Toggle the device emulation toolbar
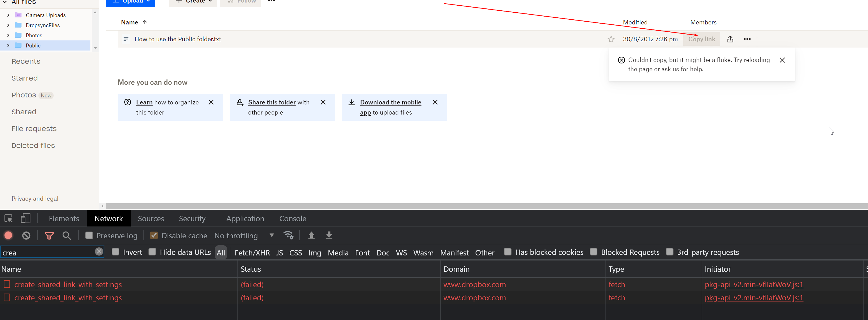This screenshot has height=320, width=868. pos(25,218)
